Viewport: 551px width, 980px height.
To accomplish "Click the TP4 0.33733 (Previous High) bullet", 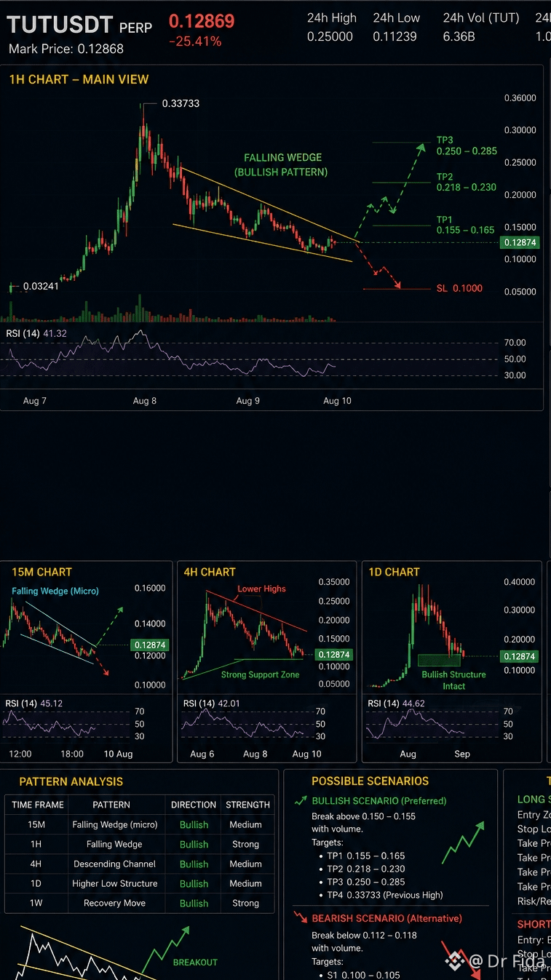I will (384, 895).
